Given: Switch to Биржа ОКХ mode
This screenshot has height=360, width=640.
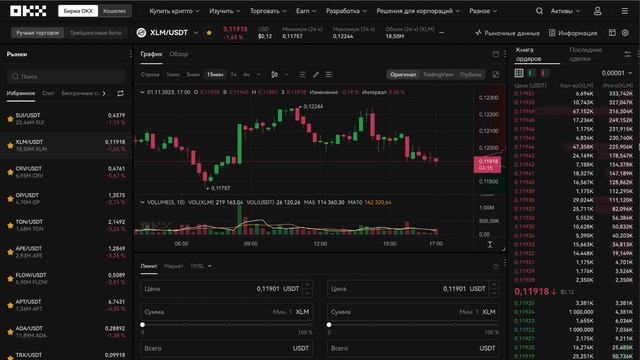Looking at the screenshot, I should click(78, 11).
